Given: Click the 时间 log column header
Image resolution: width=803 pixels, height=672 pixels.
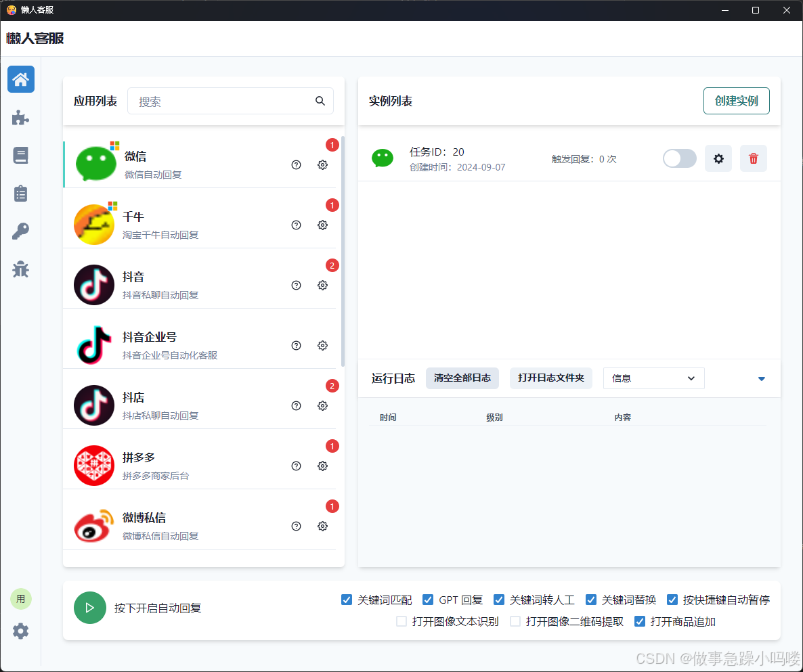Looking at the screenshot, I should (388, 418).
